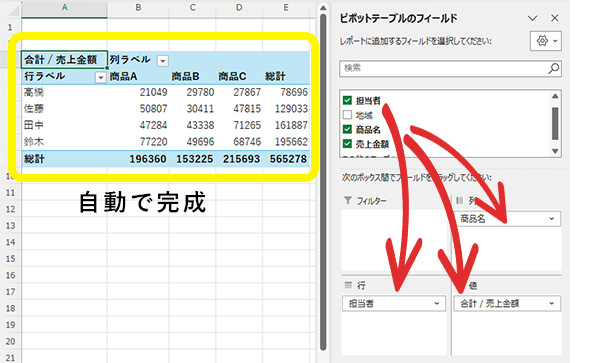
Task: Select the 鈴木 row label cell
Action: point(64,142)
